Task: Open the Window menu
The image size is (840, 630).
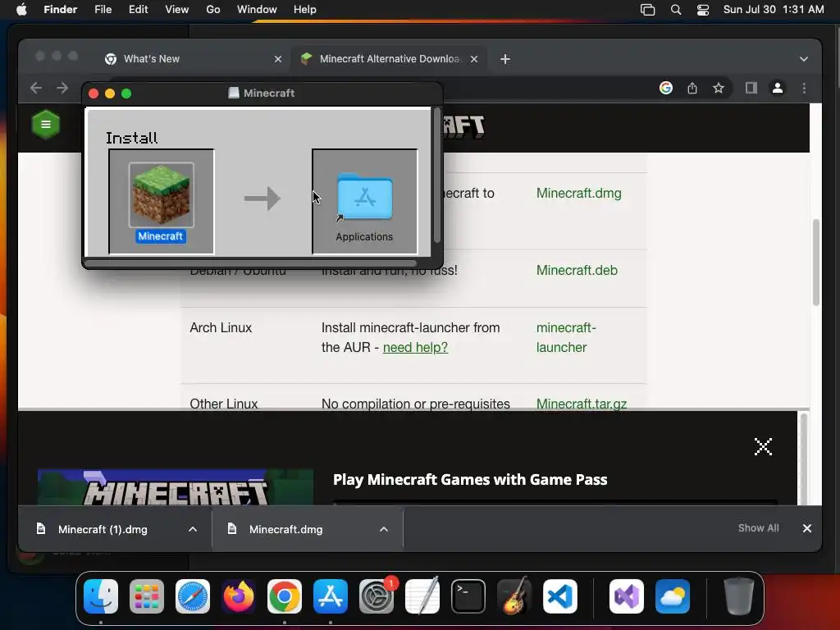Action: 257,10
